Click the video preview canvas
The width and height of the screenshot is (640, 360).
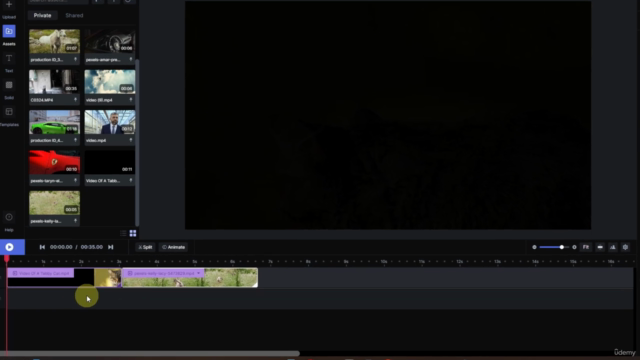point(388,115)
